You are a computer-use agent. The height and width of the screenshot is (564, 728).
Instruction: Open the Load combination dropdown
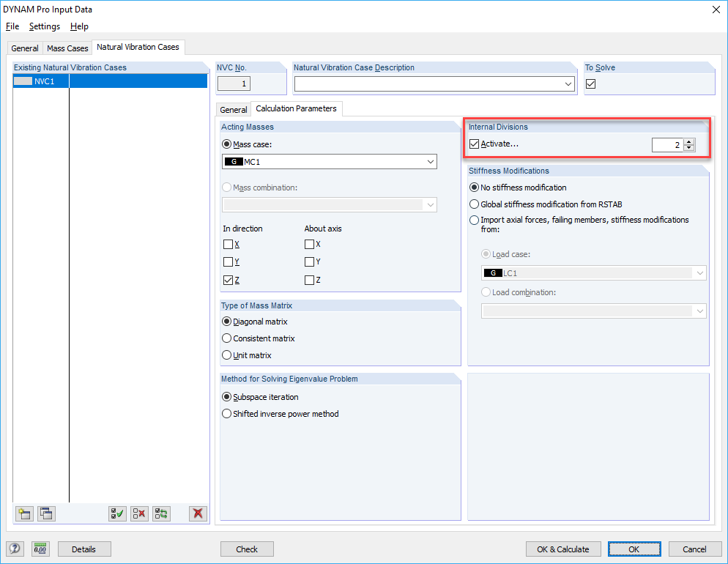pos(699,311)
